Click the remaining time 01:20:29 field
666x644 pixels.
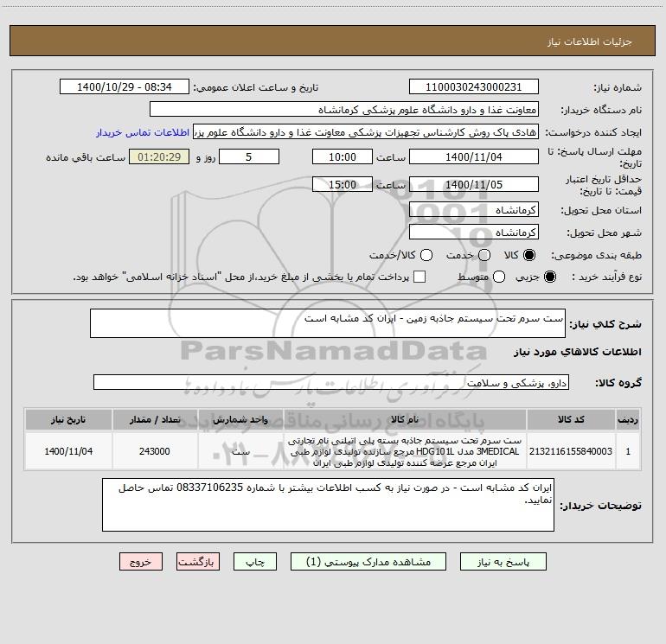pyautogui.click(x=159, y=156)
